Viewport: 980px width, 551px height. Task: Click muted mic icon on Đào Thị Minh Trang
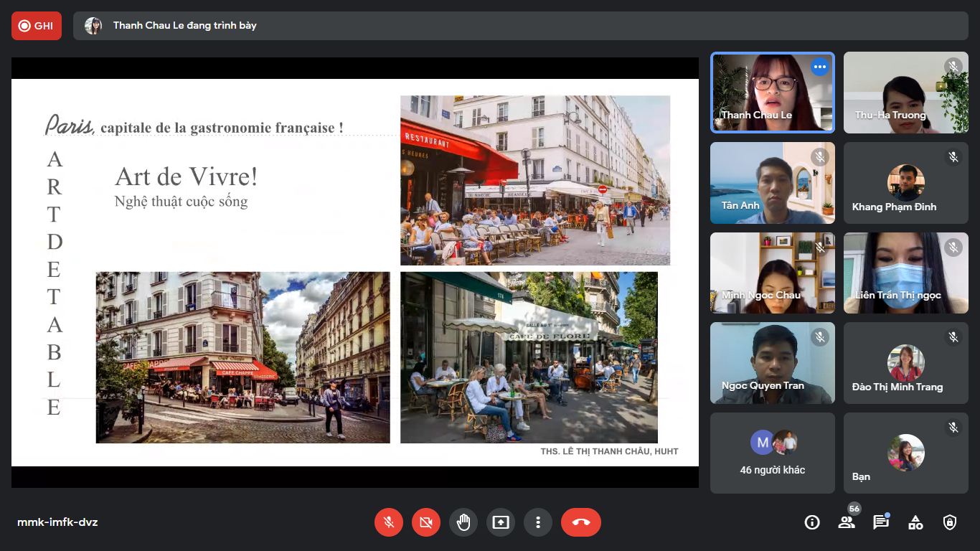click(953, 337)
